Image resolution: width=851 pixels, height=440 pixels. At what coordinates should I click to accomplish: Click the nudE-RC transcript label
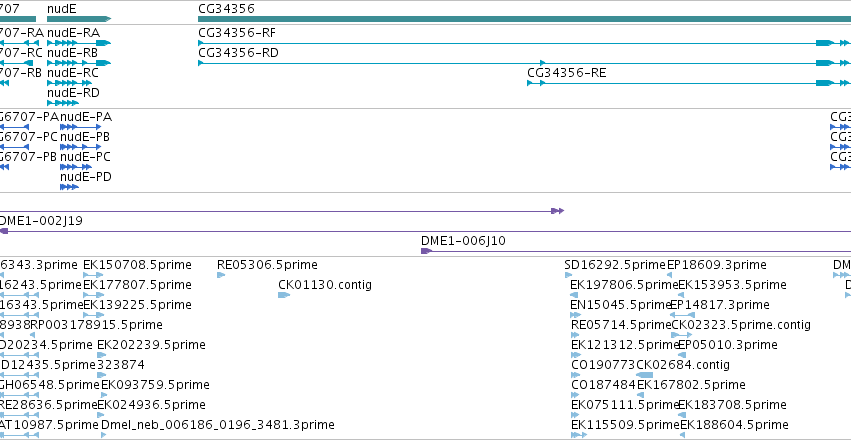tap(73, 73)
